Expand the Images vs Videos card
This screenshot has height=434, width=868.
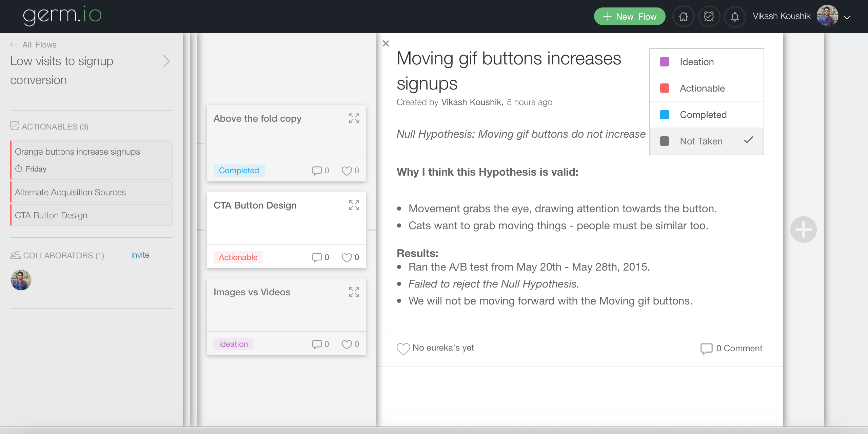click(x=354, y=292)
